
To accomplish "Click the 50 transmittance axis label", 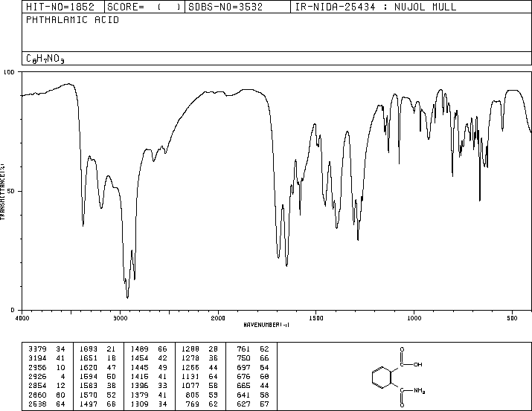I will [x=11, y=191].
